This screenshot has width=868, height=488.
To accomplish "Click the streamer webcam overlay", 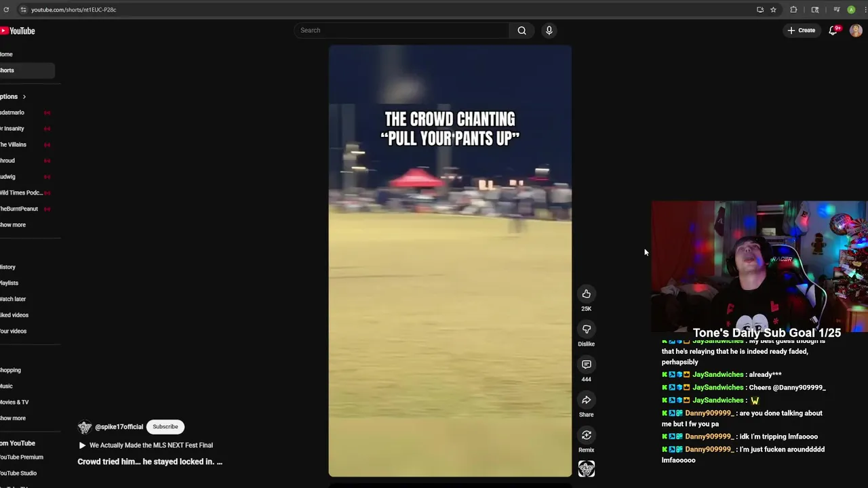I will pyautogui.click(x=759, y=266).
